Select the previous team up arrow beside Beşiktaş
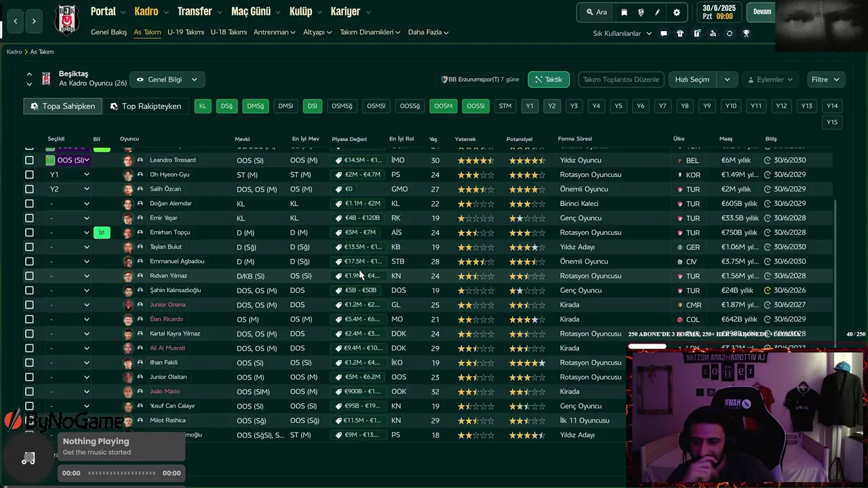 coord(29,74)
